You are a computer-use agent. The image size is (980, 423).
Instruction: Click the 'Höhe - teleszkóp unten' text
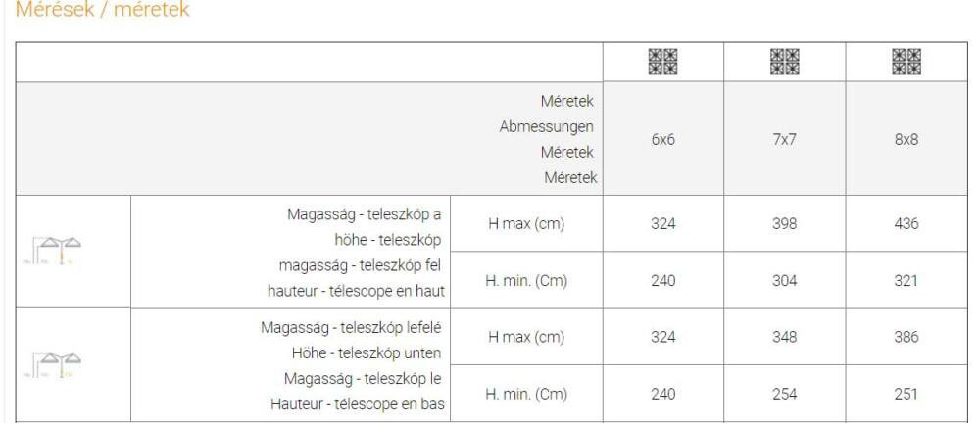click(367, 353)
